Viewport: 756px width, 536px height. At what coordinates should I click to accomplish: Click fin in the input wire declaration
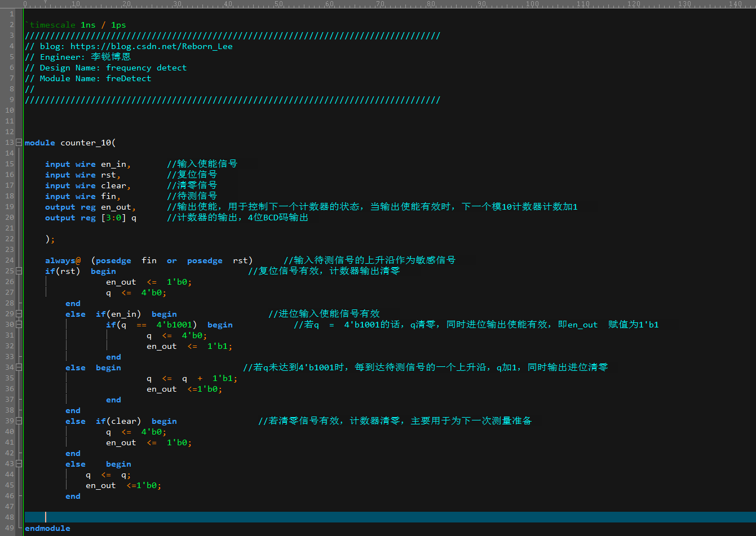coord(108,196)
